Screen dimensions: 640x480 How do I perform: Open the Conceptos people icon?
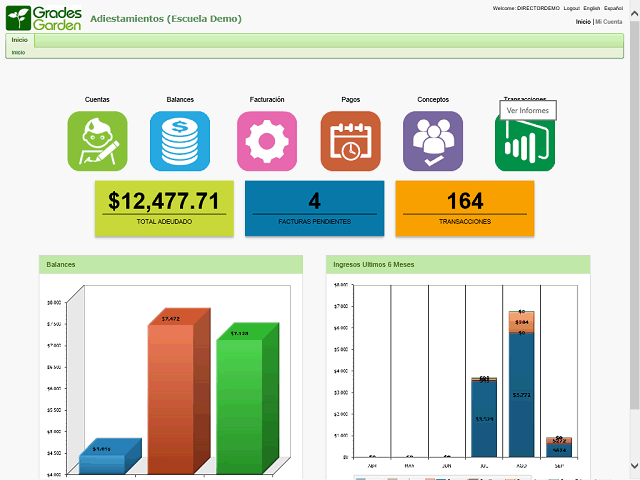[x=433, y=141]
